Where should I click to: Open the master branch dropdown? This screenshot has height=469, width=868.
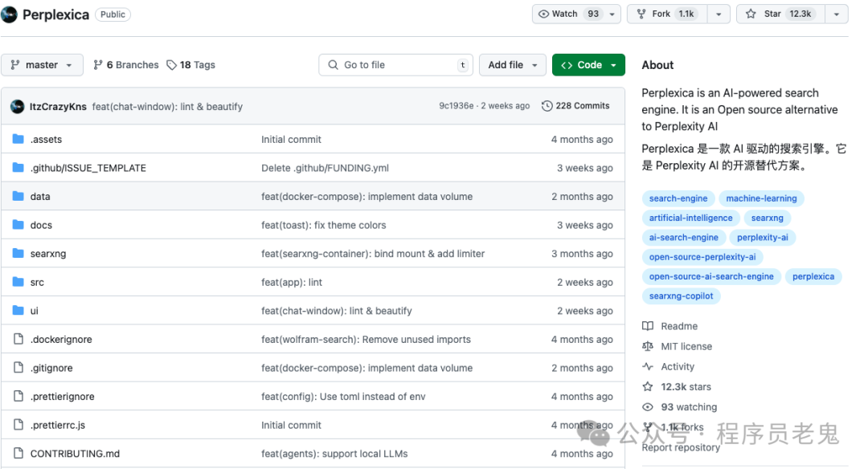click(42, 65)
